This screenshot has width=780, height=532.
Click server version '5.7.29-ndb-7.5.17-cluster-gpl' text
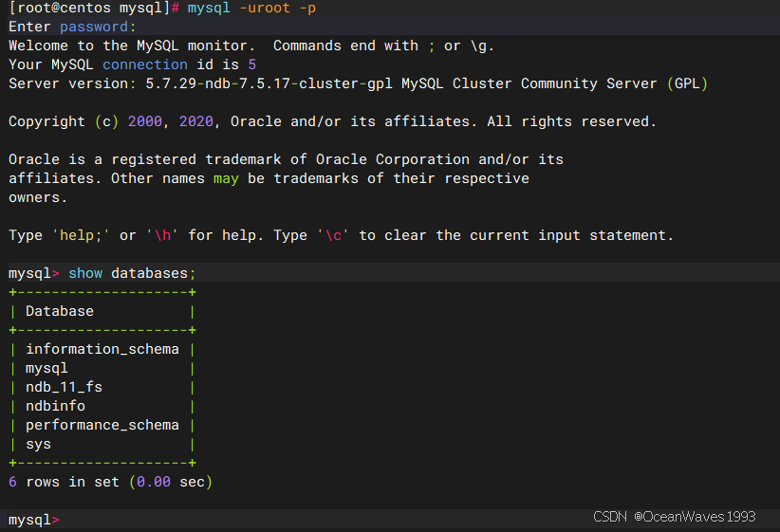pos(269,83)
